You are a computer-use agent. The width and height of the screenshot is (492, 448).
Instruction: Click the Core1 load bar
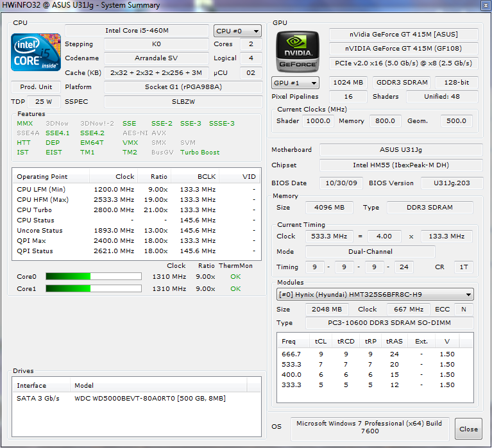coord(94,288)
